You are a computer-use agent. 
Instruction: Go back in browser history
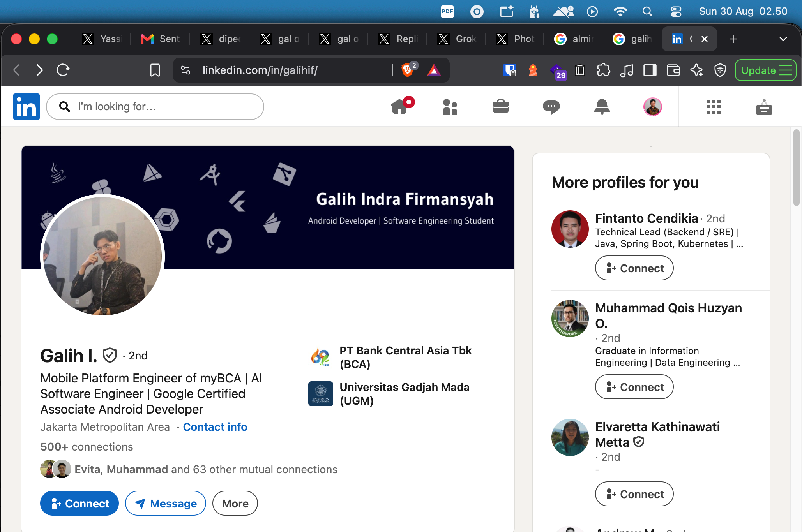pos(16,70)
